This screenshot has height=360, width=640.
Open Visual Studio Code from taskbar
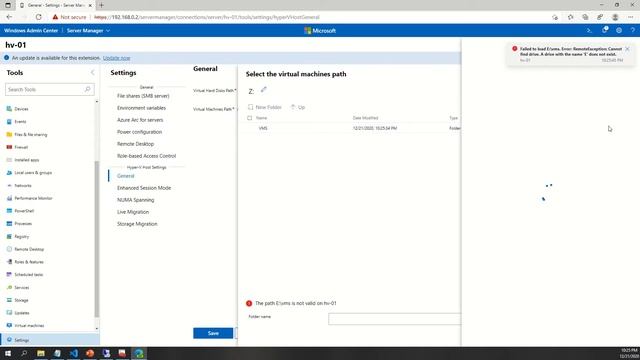[73, 353]
